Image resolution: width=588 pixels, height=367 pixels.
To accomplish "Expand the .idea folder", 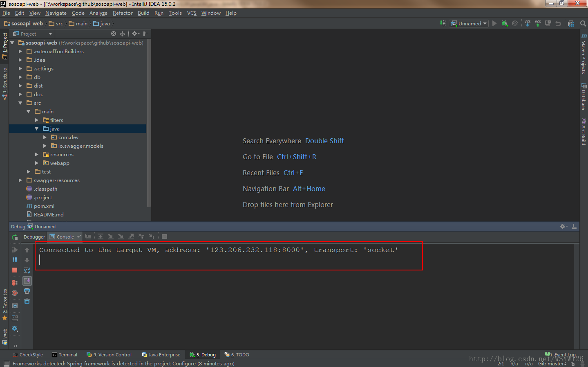I will click(20, 60).
